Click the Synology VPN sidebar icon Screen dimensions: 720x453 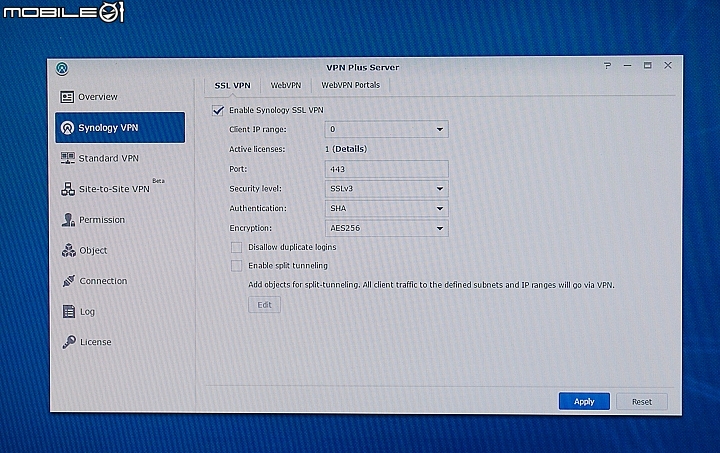pyautogui.click(x=68, y=128)
